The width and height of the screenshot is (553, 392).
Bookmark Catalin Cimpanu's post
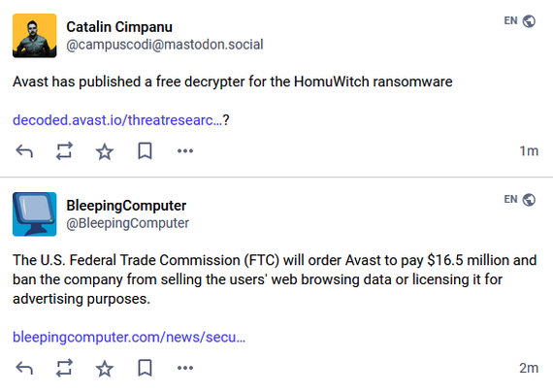click(x=145, y=151)
